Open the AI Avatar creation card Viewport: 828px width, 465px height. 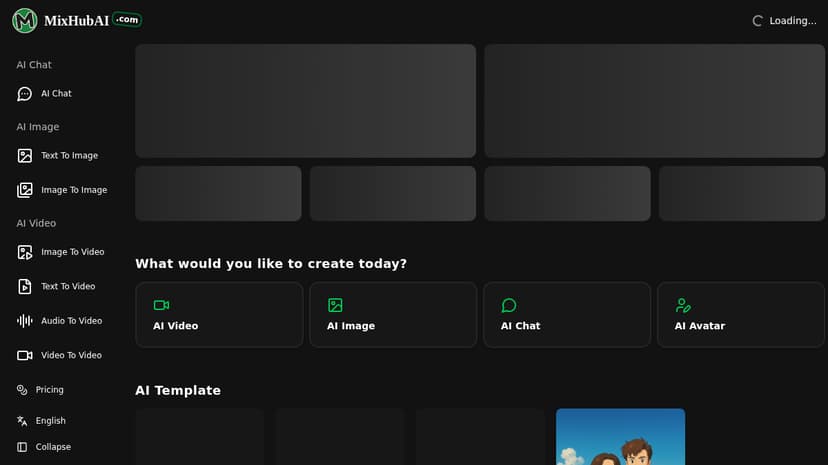740,315
